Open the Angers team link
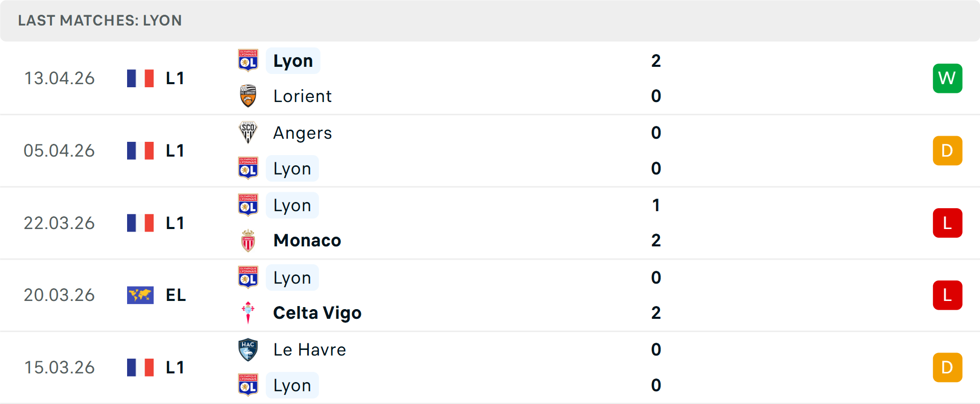The height and width of the screenshot is (404, 980). [x=302, y=133]
